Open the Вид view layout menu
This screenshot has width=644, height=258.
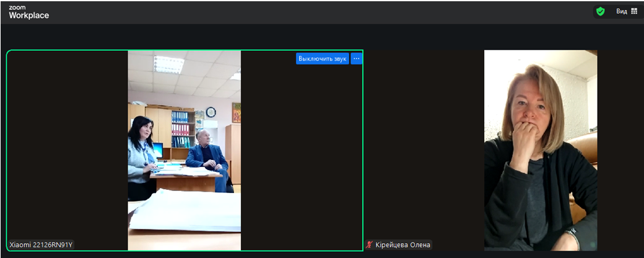[x=626, y=12]
